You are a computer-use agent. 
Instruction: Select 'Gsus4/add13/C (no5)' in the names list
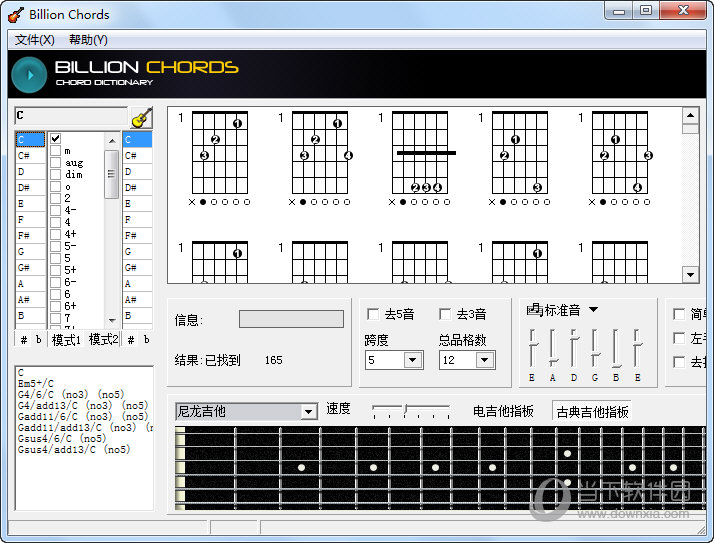(x=74, y=449)
